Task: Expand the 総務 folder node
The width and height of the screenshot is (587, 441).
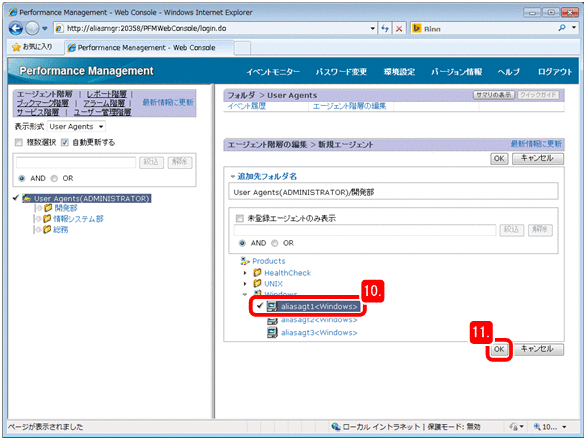Action: [x=38, y=229]
